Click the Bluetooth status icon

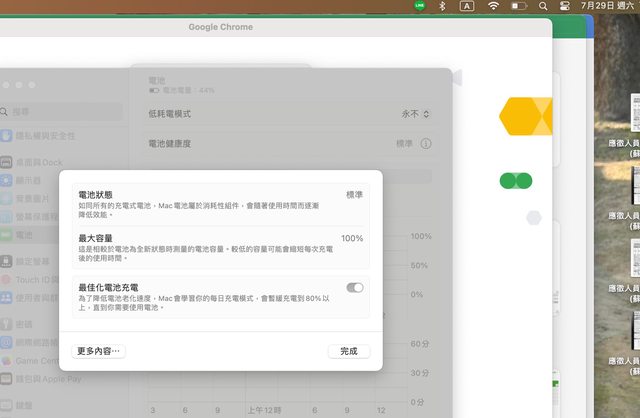443,6
